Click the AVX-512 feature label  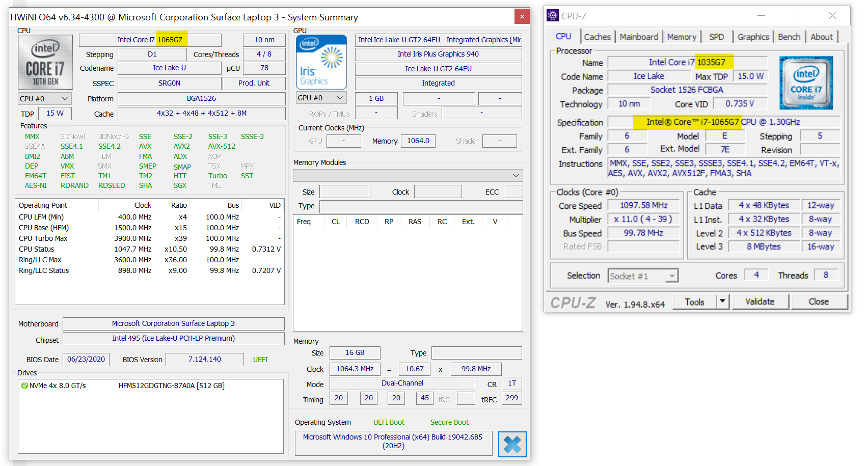coord(222,146)
